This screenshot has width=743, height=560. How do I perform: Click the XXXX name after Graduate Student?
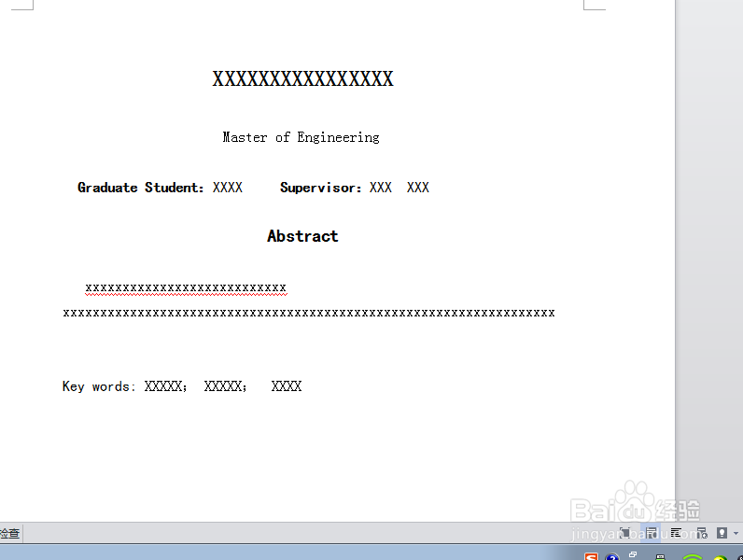pos(228,188)
